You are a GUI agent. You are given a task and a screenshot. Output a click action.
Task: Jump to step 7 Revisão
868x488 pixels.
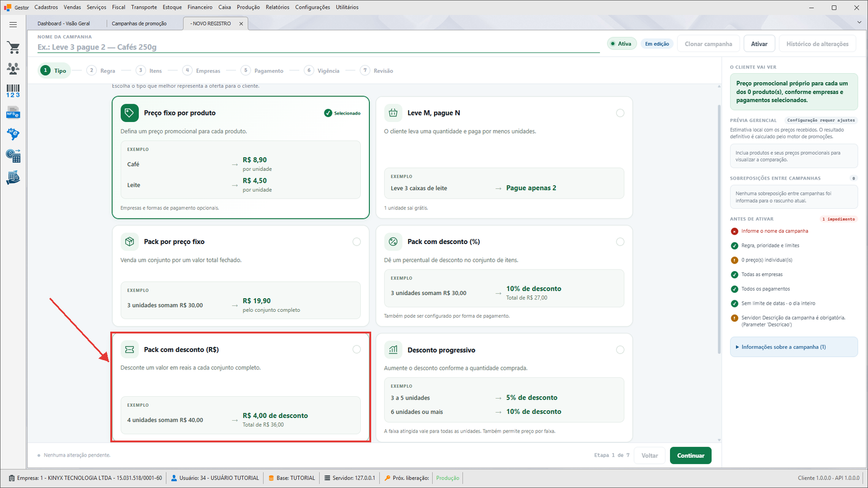click(x=377, y=70)
